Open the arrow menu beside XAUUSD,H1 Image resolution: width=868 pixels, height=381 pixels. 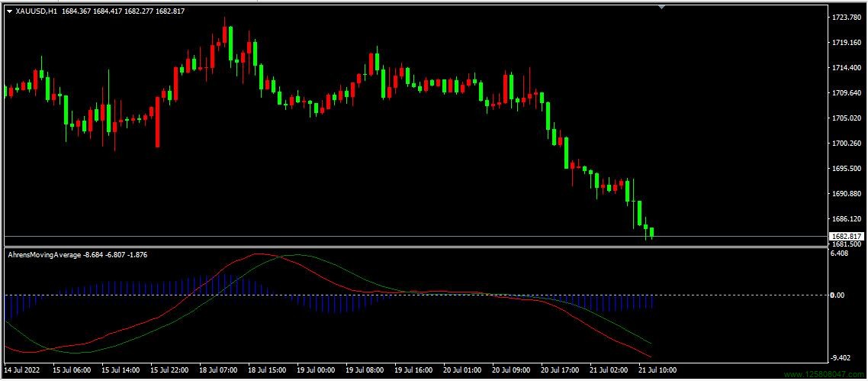click(9, 11)
